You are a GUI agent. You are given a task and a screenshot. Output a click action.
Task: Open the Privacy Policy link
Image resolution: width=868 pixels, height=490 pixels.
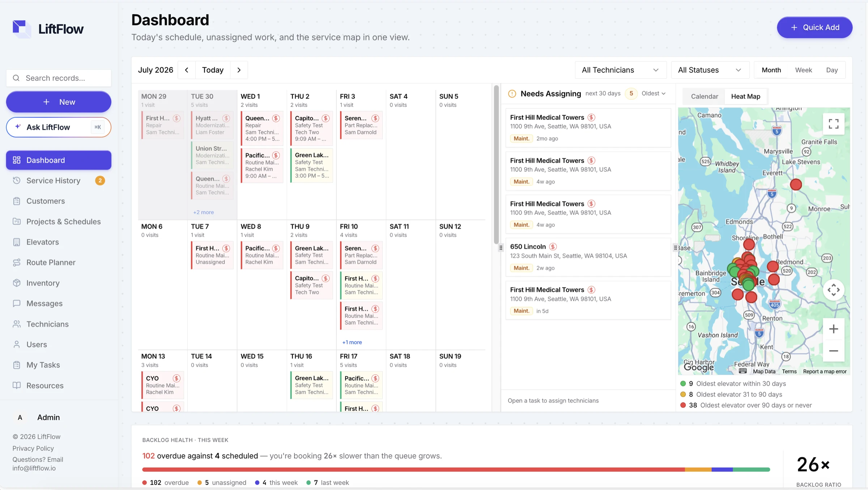pyautogui.click(x=33, y=448)
